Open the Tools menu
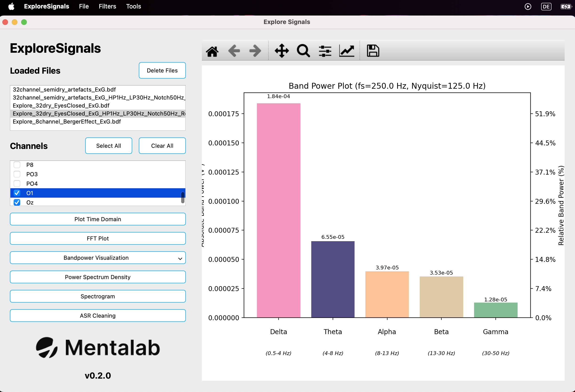 [134, 6]
